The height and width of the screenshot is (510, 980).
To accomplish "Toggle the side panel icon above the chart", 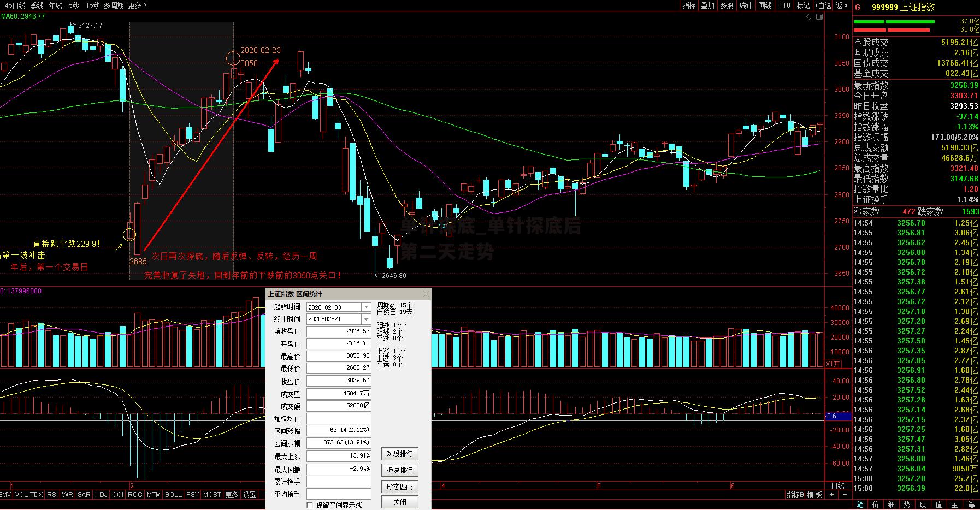I will (x=819, y=17).
